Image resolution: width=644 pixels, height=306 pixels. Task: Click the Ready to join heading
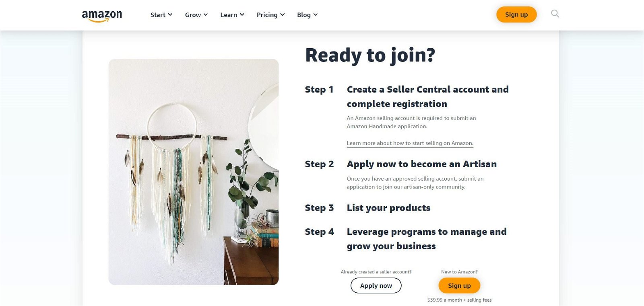click(x=370, y=55)
